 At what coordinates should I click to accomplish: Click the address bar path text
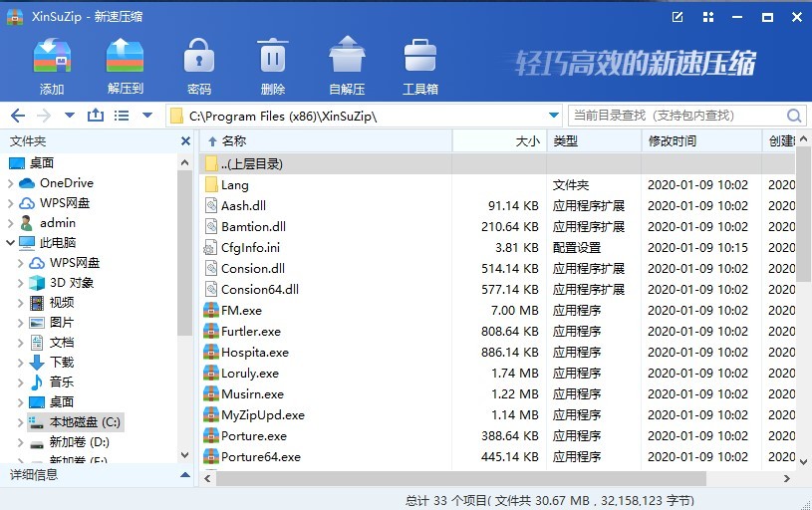coord(283,116)
